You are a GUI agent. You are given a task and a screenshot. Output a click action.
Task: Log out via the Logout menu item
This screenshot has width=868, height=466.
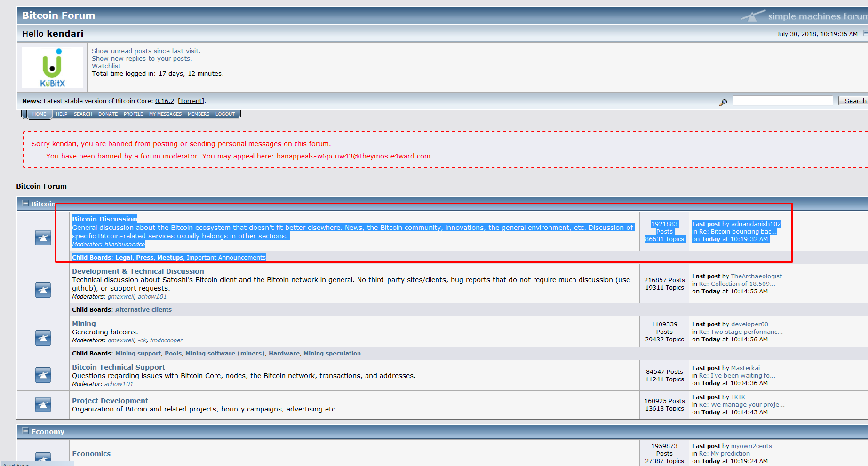(225, 114)
